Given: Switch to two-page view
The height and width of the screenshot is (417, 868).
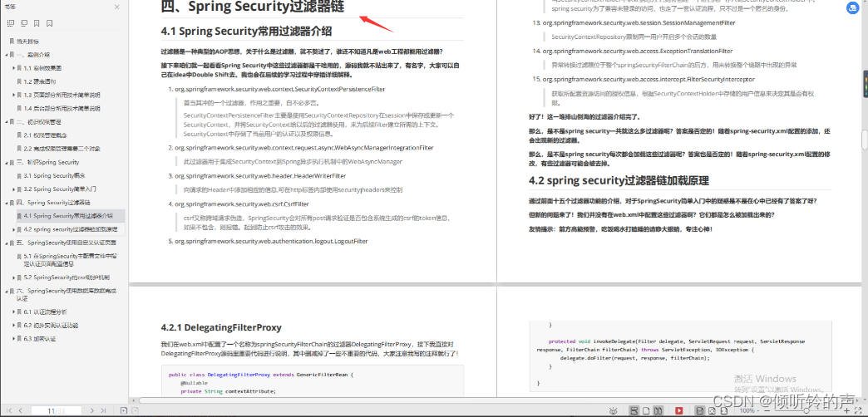Looking at the screenshot, I should coord(658,411).
